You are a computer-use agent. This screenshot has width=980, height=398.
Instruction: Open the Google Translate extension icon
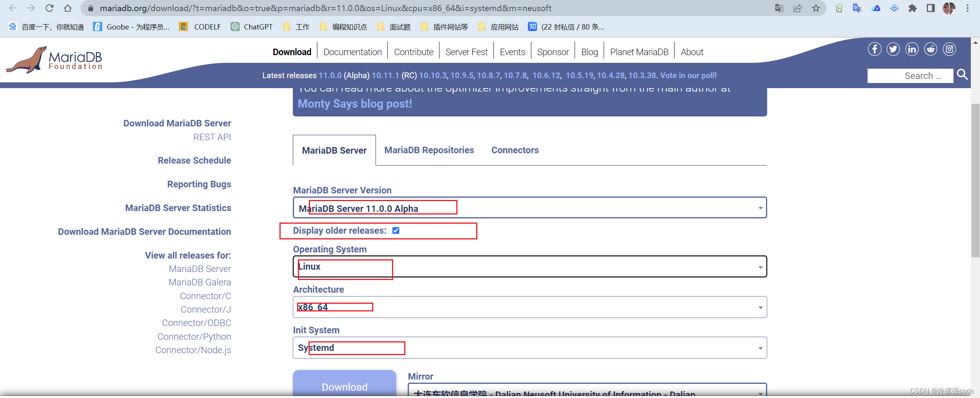pos(857,8)
